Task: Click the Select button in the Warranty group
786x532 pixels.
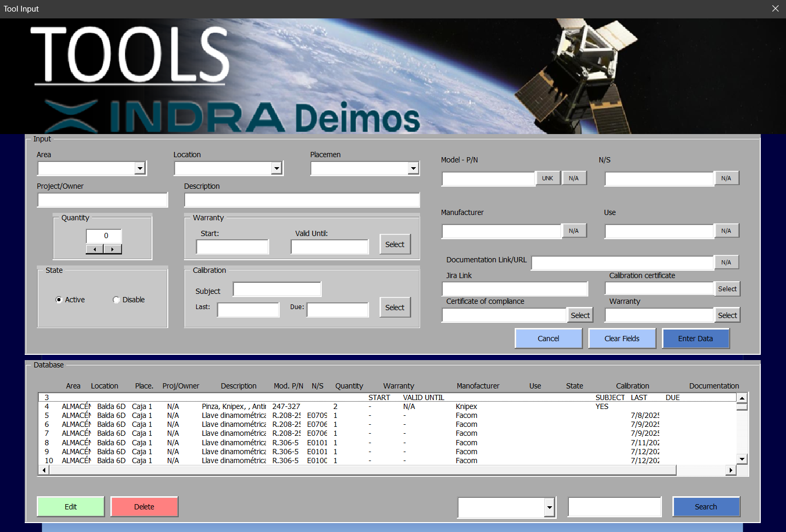Action: pos(394,244)
